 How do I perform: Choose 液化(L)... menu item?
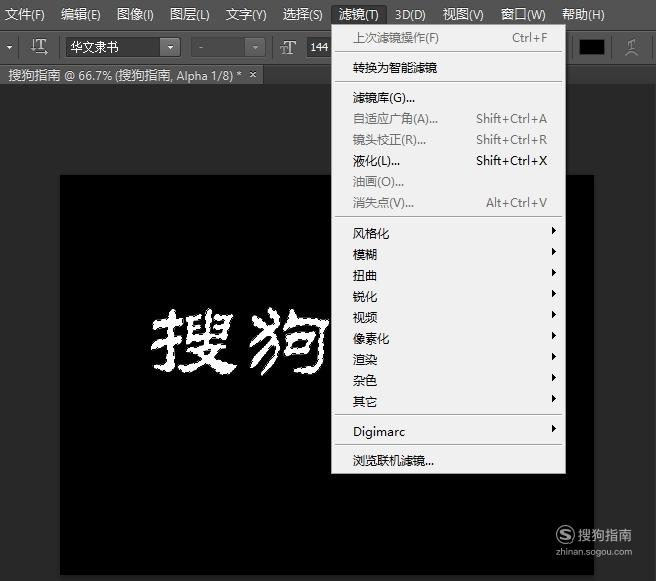tap(448, 161)
